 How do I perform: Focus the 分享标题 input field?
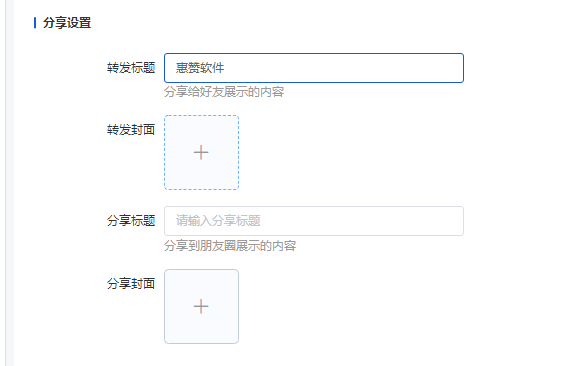click(x=314, y=221)
